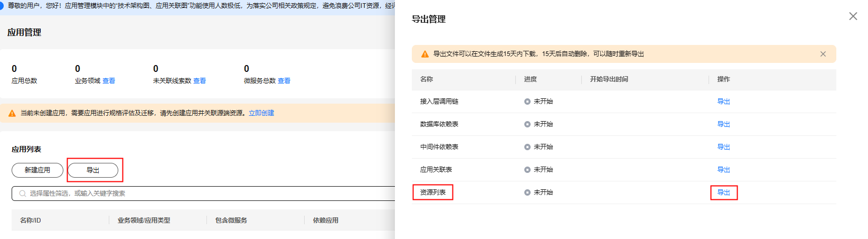Export the 中间件依赖表 file
The width and height of the screenshot is (868, 239).
coord(723,147)
